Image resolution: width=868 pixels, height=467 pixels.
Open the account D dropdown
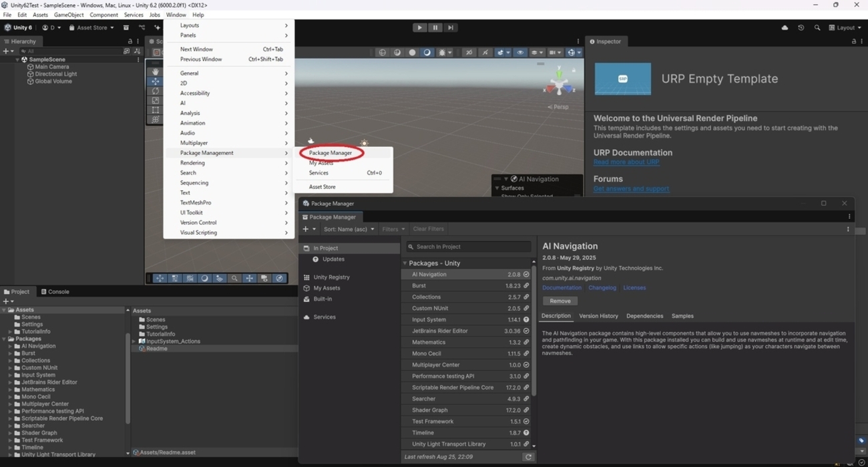[x=51, y=27]
